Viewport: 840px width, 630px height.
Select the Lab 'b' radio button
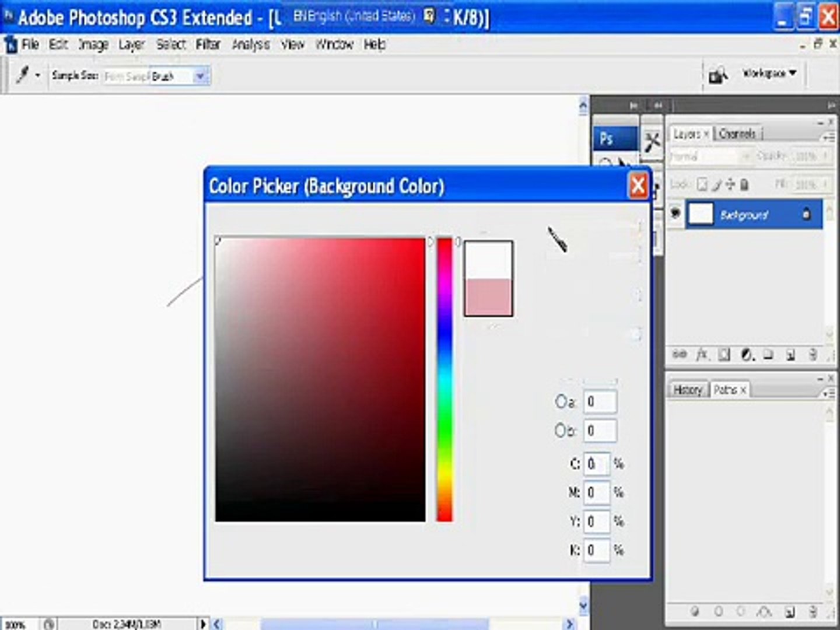(x=560, y=430)
